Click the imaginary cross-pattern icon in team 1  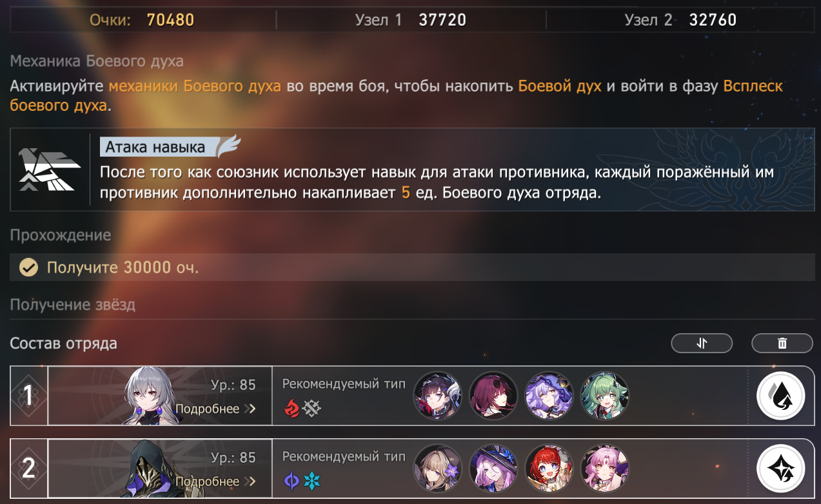(312, 408)
